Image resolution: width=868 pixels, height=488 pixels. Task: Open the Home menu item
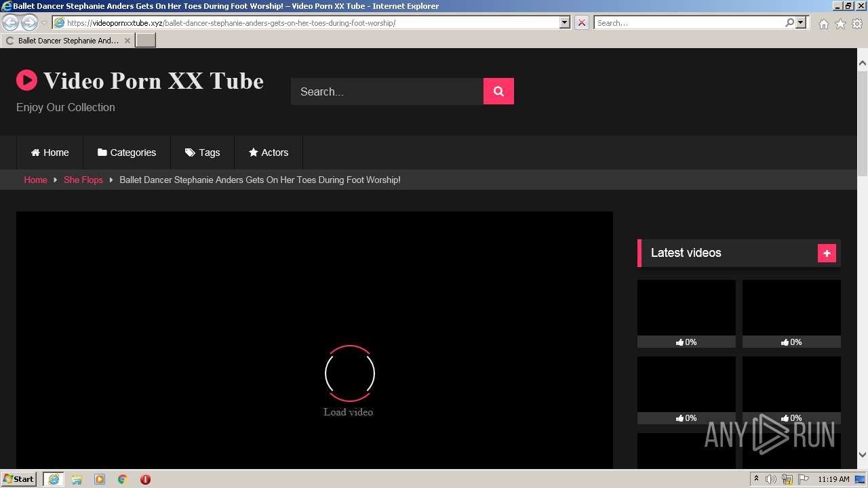[50, 152]
